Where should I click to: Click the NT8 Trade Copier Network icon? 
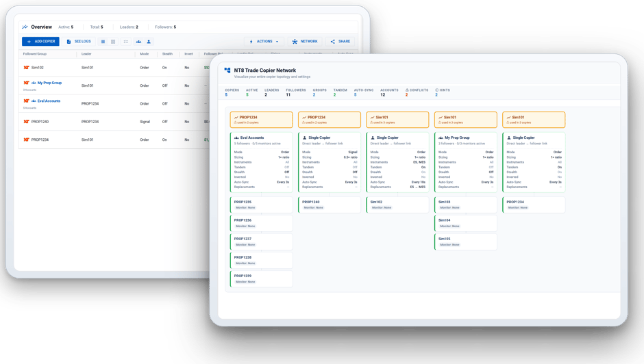[227, 70]
